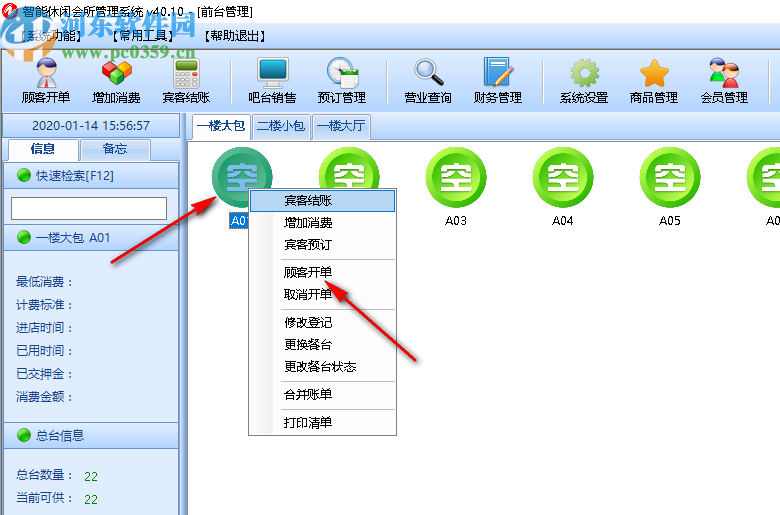Viewport: 780px width, 515px height.
Task: Choose 修改登记 in context menu
Action: (322, 322)
